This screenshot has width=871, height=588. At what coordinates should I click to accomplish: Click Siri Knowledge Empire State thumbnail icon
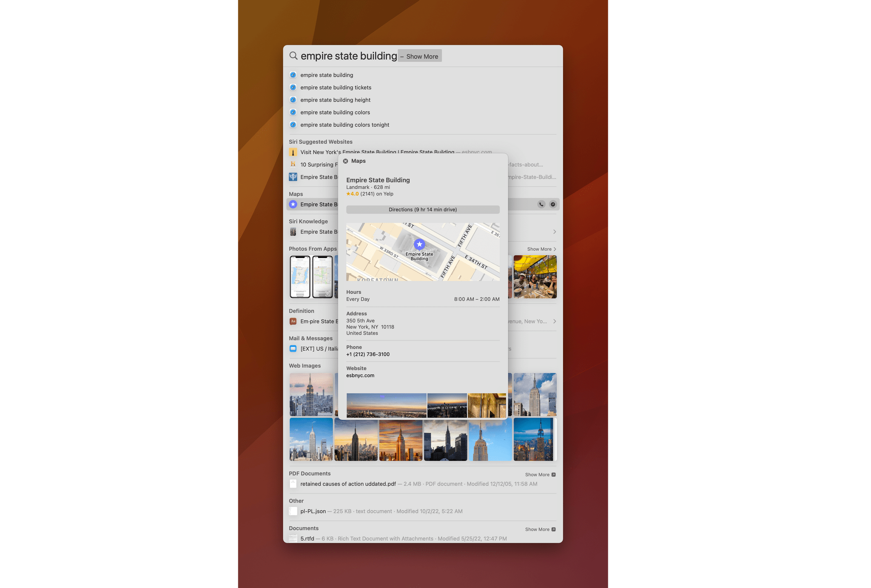tap(293, 232)
